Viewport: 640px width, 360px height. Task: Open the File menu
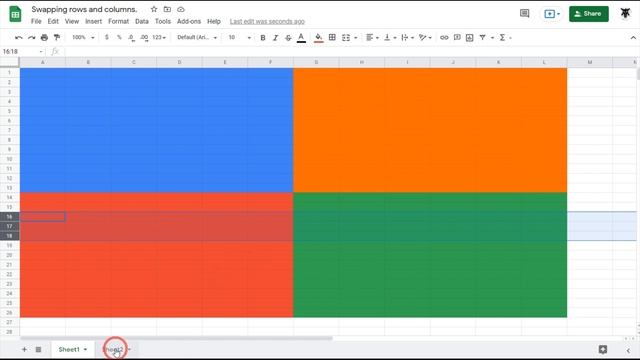[36, 21]
